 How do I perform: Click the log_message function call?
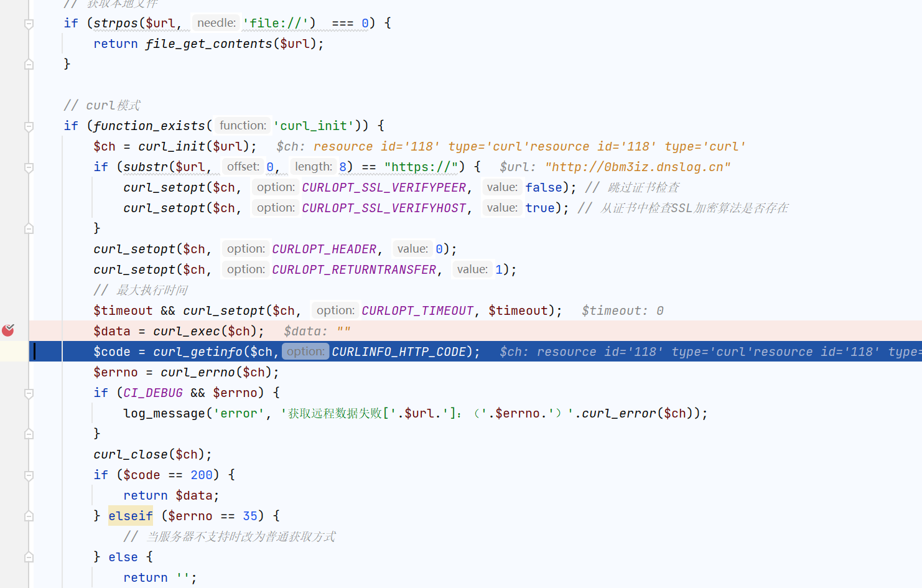point(164,413)
